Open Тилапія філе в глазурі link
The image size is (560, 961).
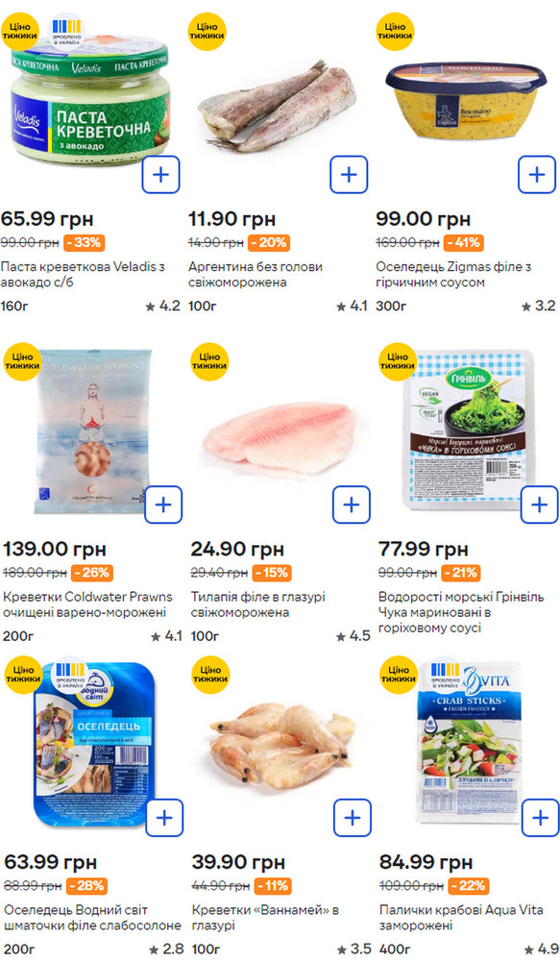pos(257,604)
